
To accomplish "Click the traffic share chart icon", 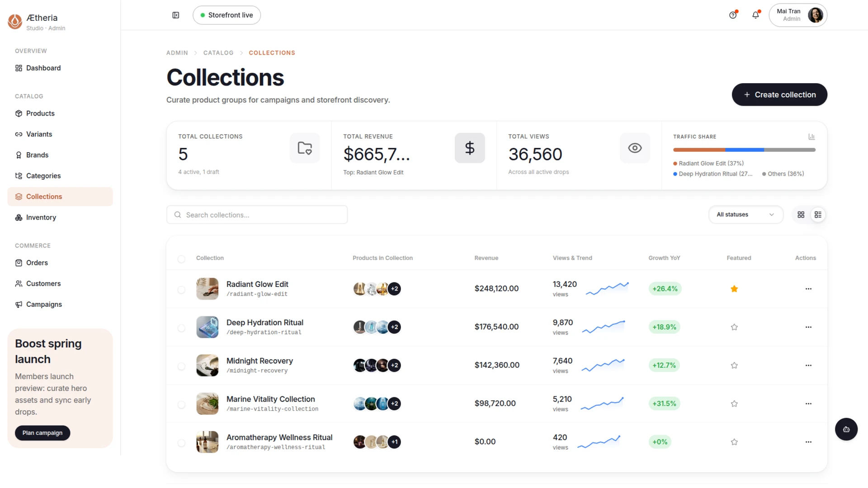I will click(x=811, y=136).
